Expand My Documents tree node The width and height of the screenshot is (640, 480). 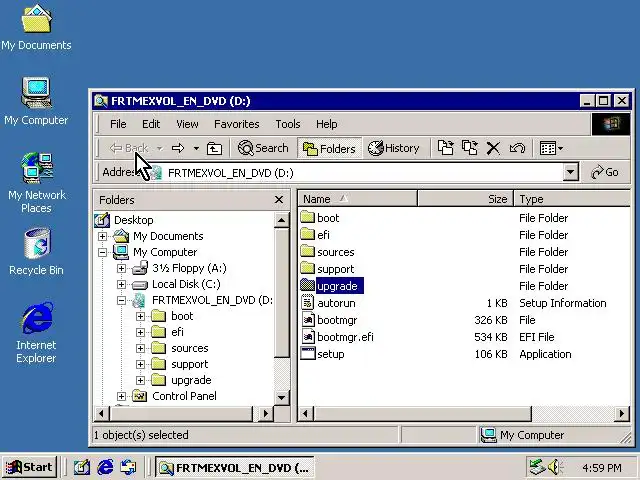(102, 236)
